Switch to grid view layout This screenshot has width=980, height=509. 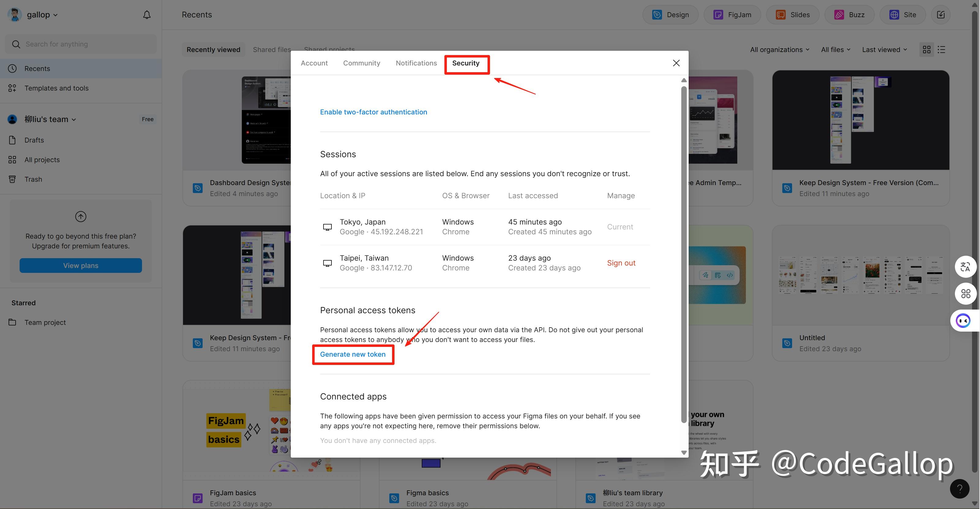[926, 50]
